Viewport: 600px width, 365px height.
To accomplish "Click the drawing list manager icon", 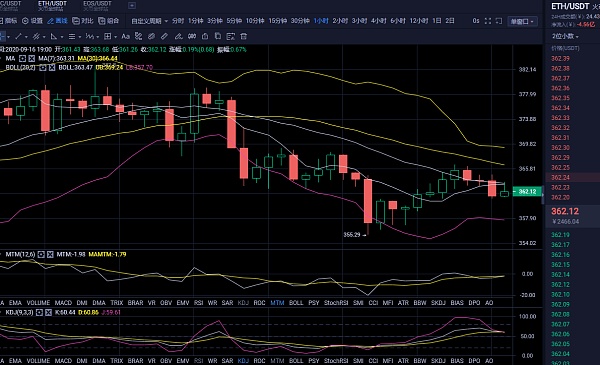I will pyautogui.click(x=230, y=36).
